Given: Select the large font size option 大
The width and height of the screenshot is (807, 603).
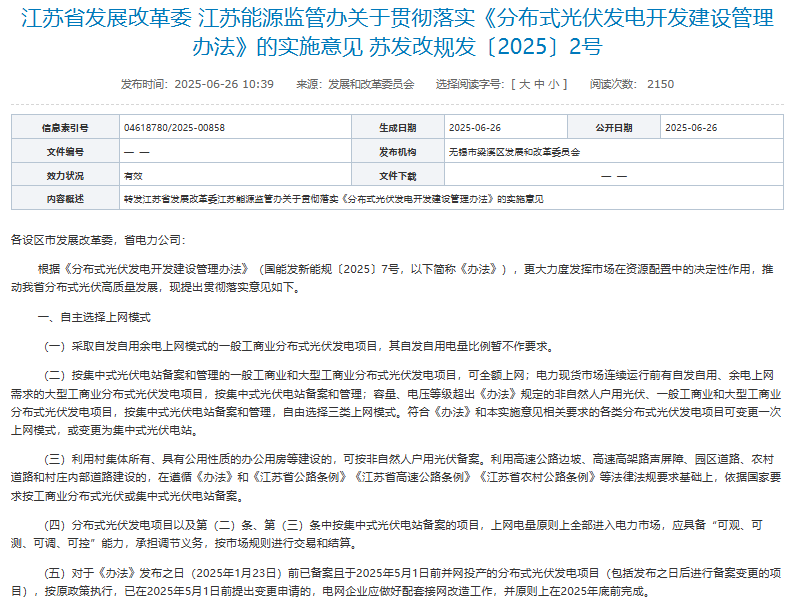Looking at the screenshot, I should point(523,86).
